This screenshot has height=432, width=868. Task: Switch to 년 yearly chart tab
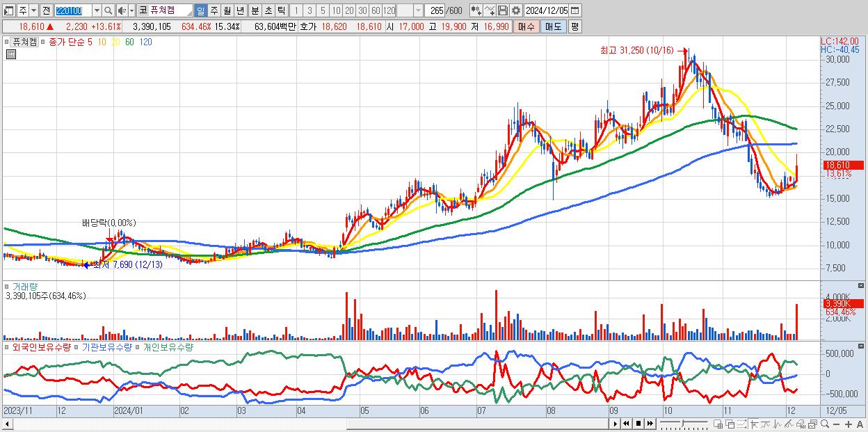pos(240,11)
